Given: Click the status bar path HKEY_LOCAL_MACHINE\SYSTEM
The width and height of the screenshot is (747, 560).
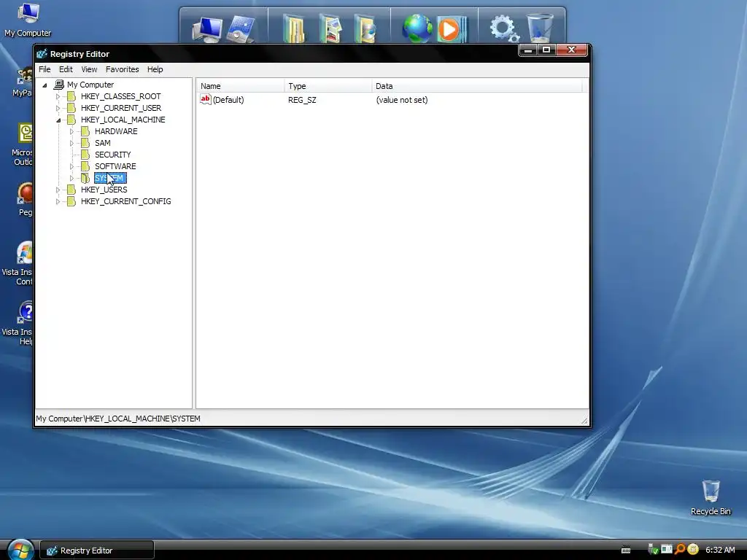Looking at the screenshot, I should [142, 419].
